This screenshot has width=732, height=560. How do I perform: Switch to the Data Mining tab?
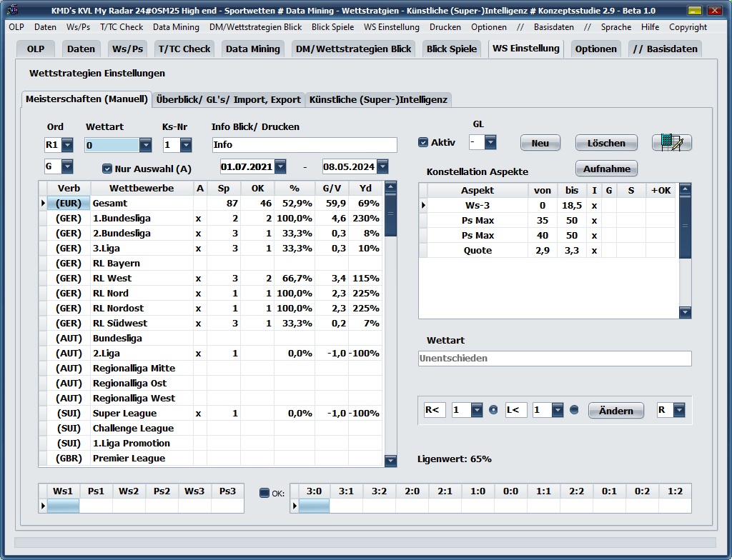click(253, 49)
